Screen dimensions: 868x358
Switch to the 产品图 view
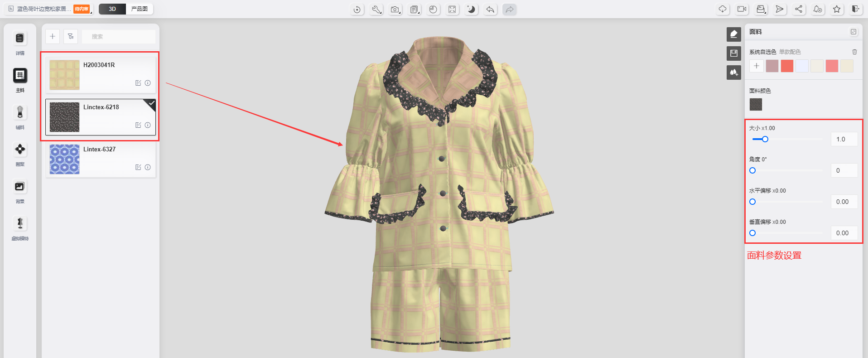(139, 9)
